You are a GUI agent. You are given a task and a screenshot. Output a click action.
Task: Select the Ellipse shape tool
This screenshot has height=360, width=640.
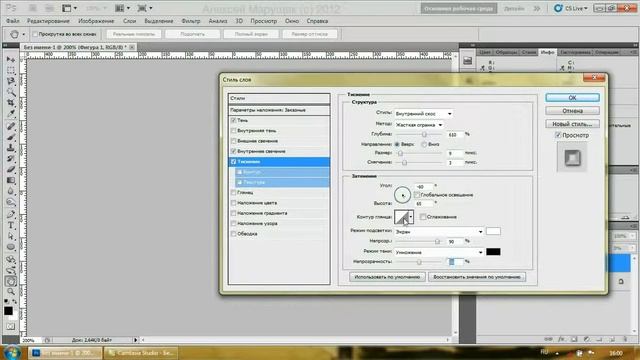coord(11,247)
